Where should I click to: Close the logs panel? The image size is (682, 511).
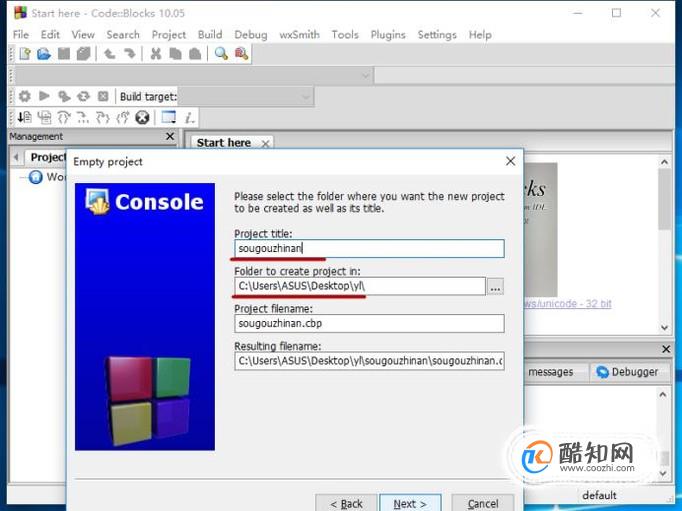[x=666, y=349]
